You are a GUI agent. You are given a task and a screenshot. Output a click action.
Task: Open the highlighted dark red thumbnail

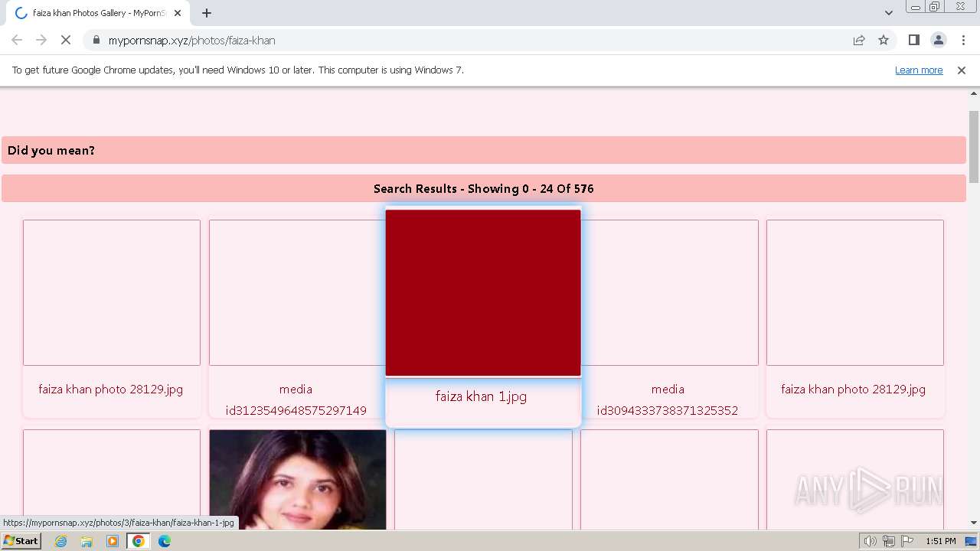pos(483,293)
